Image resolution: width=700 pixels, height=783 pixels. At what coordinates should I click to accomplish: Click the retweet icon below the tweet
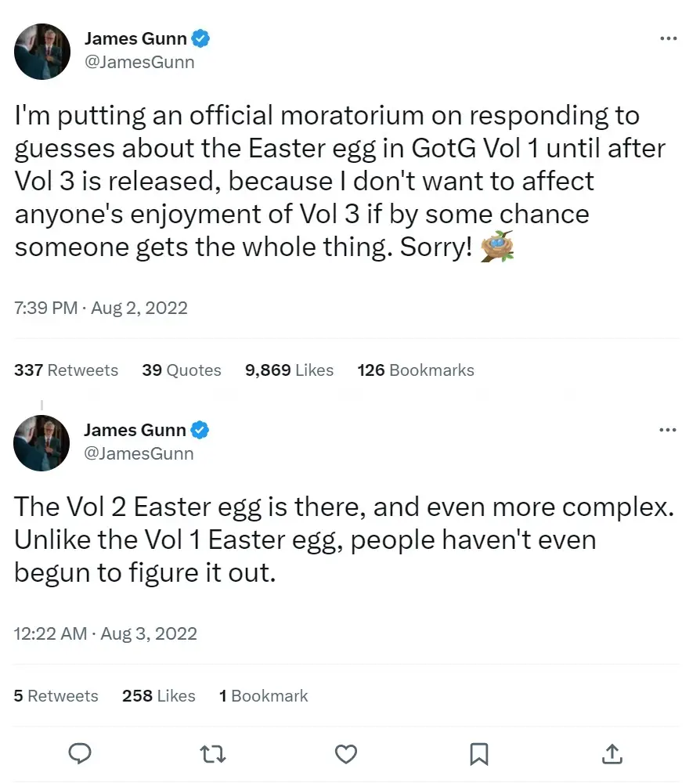click(x=212, y=754)
